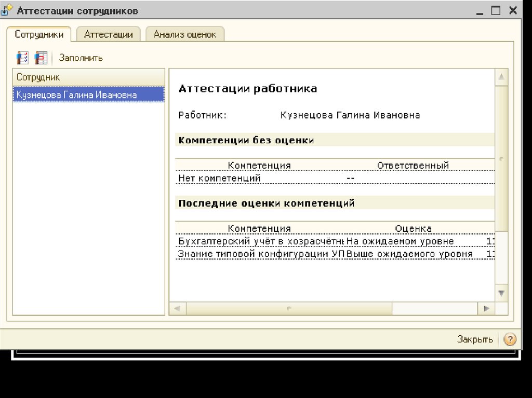Switch to the Аттестации tab
Image resolution: width=532 pixels, height=398 pixels.
pyautogui.click(x=108, y=35)
